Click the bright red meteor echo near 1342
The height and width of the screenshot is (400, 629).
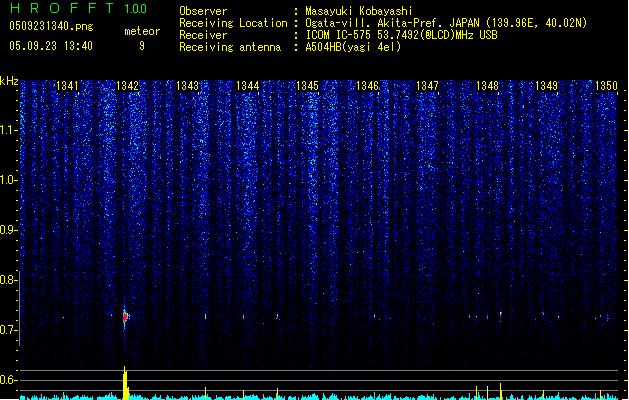tap(125, 317)
